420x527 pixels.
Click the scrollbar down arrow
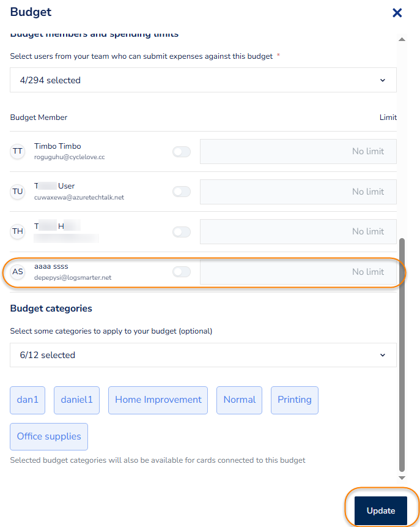(402, 477)
